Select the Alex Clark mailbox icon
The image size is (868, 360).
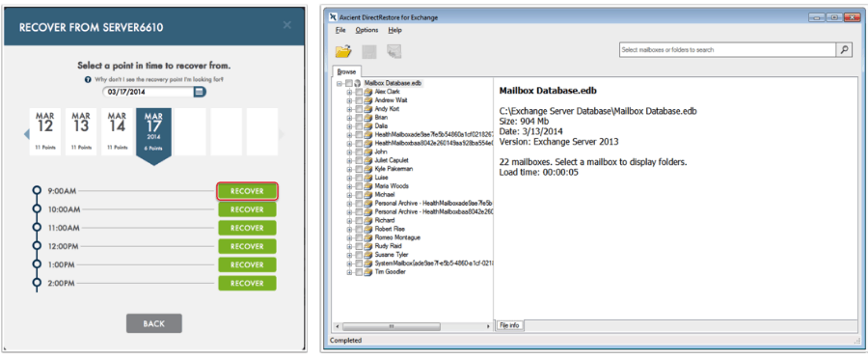367,92
